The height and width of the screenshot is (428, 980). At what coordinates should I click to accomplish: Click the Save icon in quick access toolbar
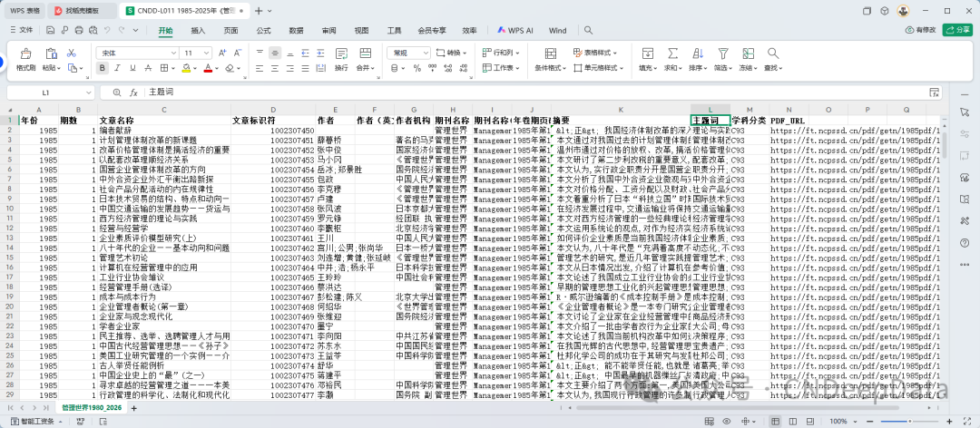click(x=50, y=30)
